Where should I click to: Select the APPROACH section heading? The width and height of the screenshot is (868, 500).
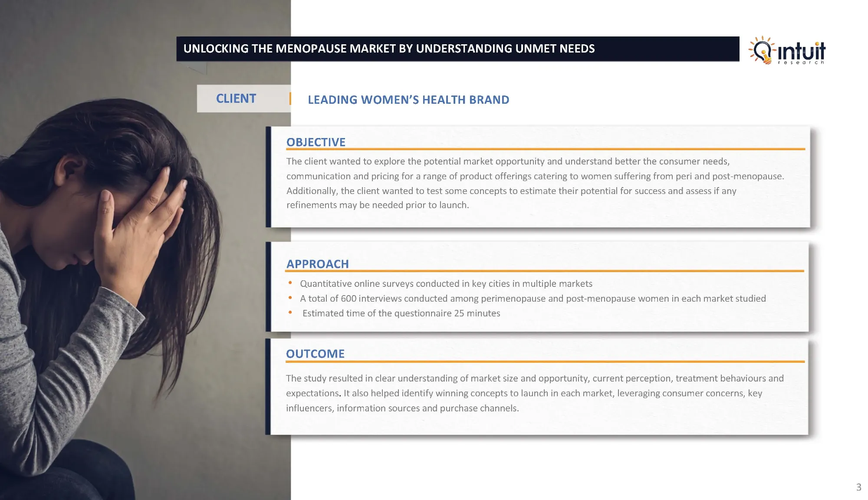click(x=317, y=264)
